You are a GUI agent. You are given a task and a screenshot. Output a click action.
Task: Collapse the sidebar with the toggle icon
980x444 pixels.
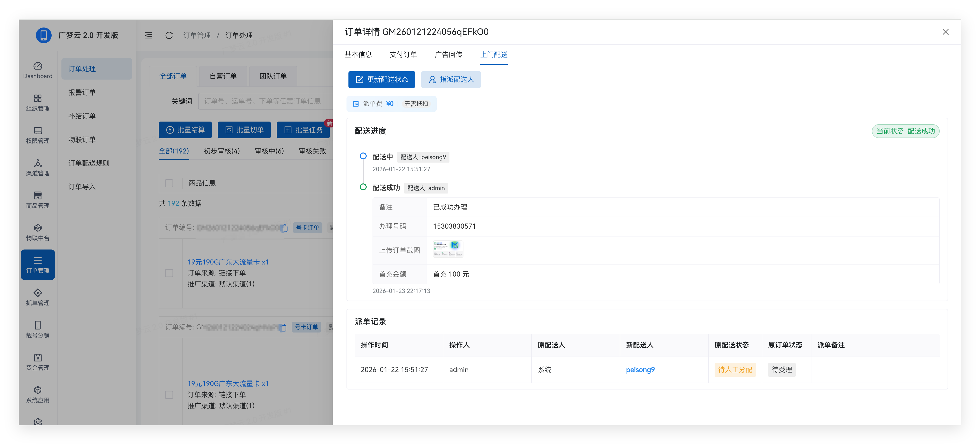148,35
